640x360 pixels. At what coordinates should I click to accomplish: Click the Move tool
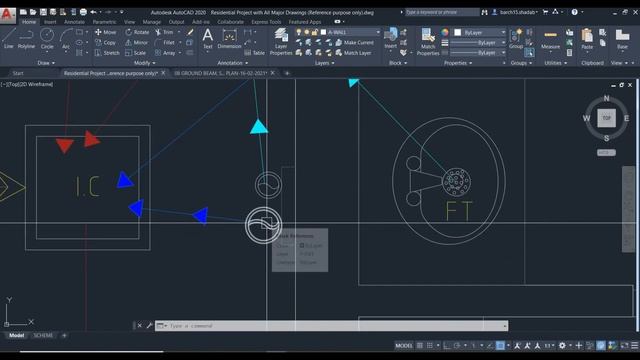[x=106, y=32]
